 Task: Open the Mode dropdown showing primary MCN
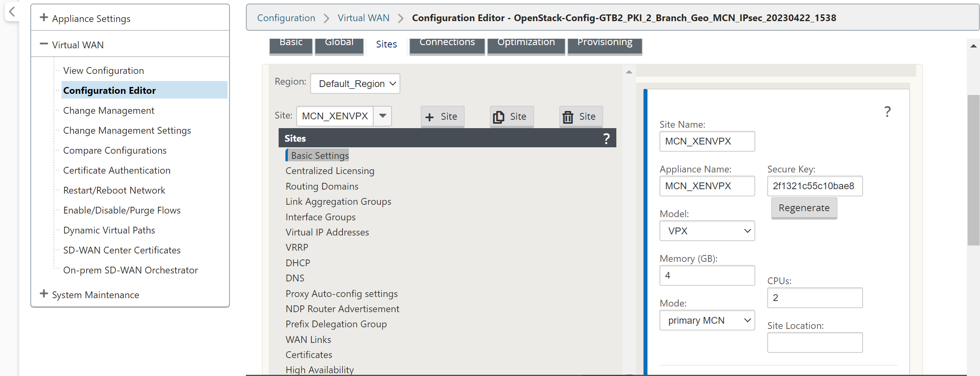(707, 320)
